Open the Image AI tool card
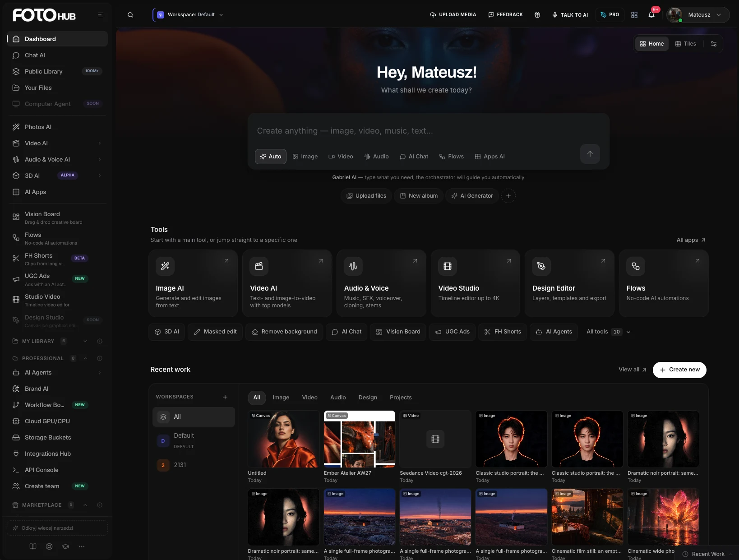Screen dimensions: 739x560 tap(193, 283)
